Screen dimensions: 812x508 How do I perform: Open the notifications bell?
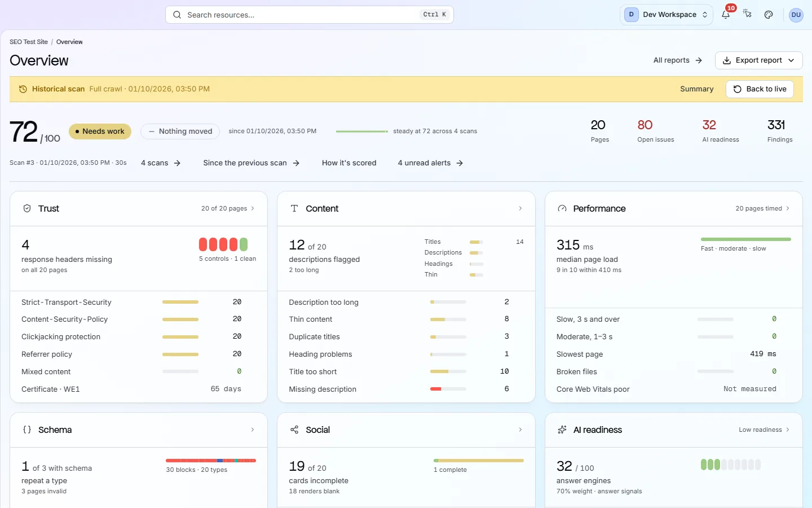(726, 15)
